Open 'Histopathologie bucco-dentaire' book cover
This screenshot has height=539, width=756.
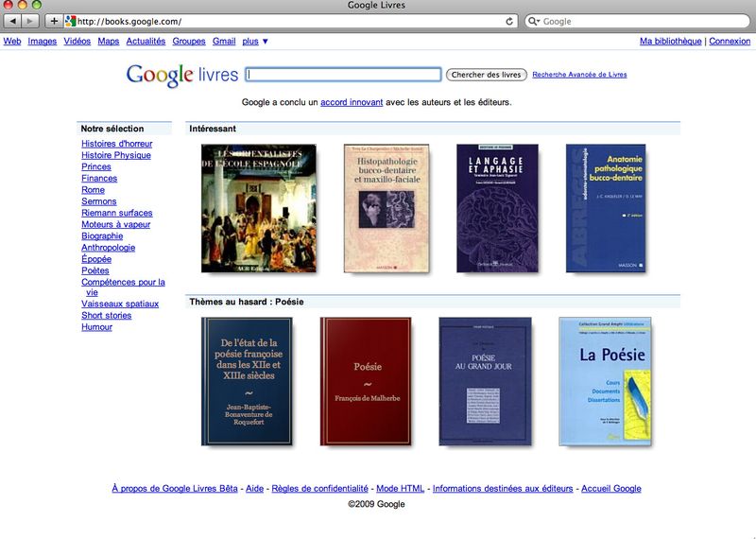pyautogui.click(x=387, y=208)
